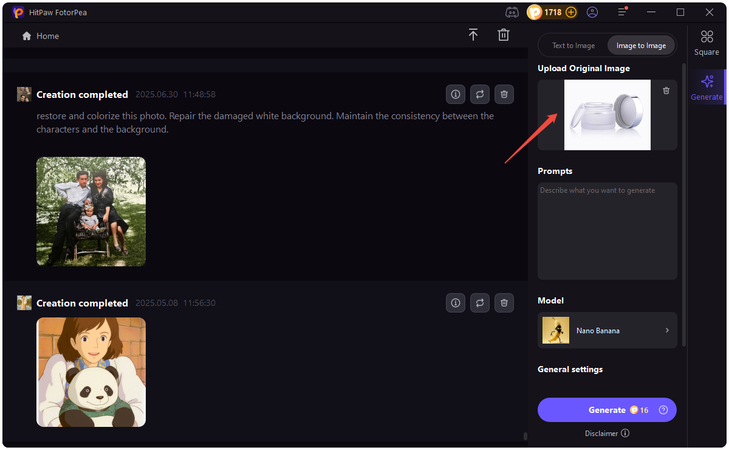Switch to Image to Image tab
729x450 pixels.
tap(641, 45)
